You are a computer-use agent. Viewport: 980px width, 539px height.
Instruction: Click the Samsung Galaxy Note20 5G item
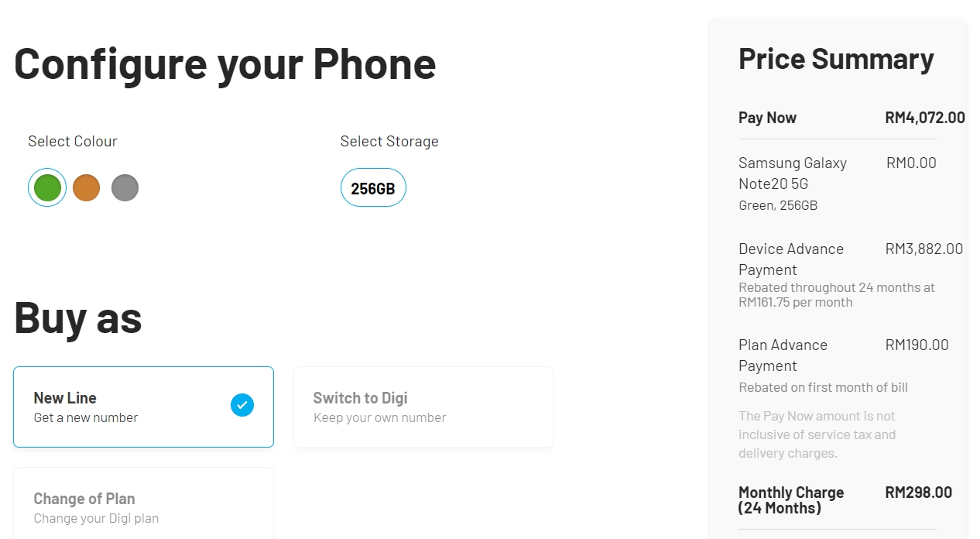tap(792, 173)
